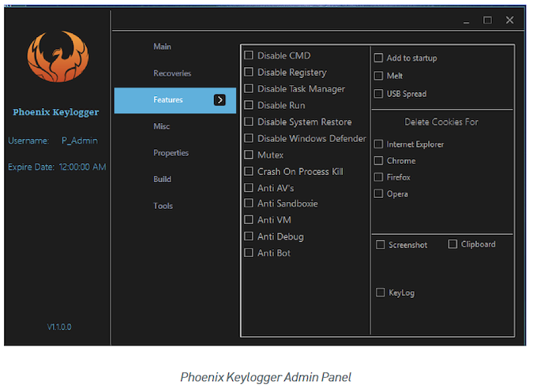Minimize the admin panel window
Viewport: 533px width, 392px height.
tap(465, 21)
